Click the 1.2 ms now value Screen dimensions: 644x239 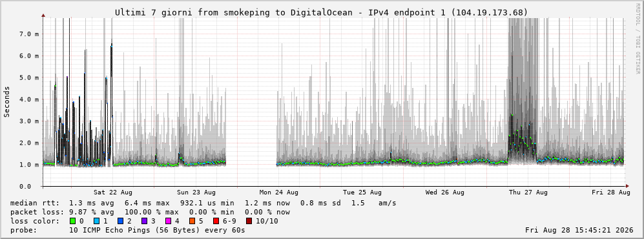pos(267,203)
